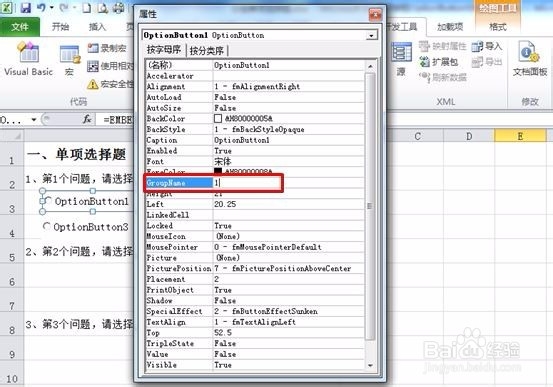Click the fx insert function icon

(x=87, y=119)
